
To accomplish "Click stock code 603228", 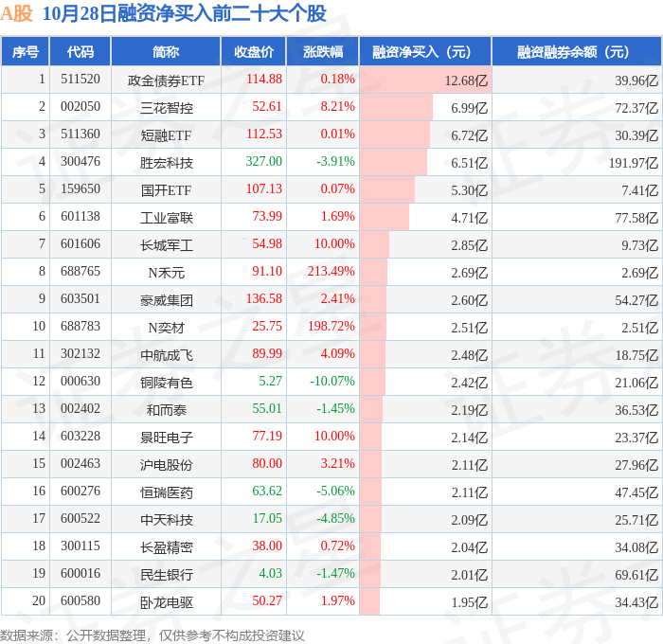I will pyautogui.click(x=81, y=437).
